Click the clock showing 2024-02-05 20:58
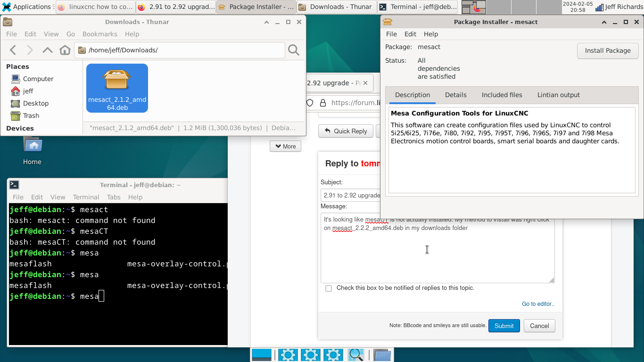Viewport: 644px width, 362px height. pos(578,7)
